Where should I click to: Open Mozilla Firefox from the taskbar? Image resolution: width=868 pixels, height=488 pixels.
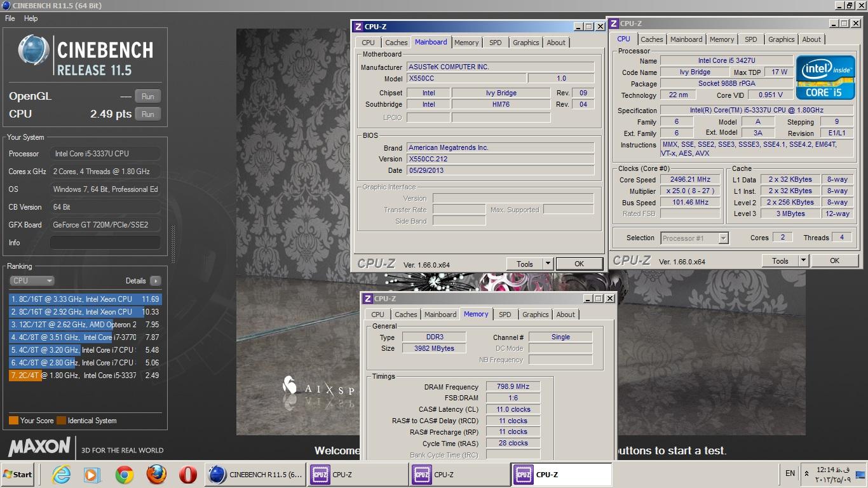(156, 474)
